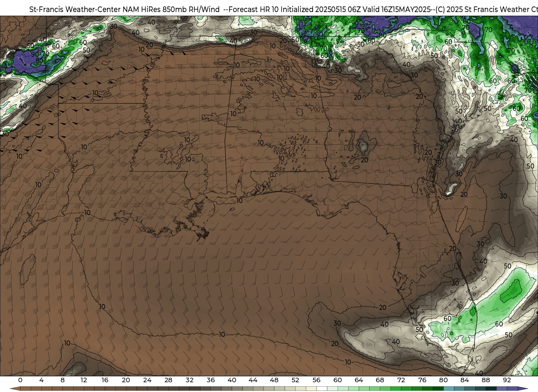Click the colorbar tick label "92"
538x392 pixels.
(507, 380)
